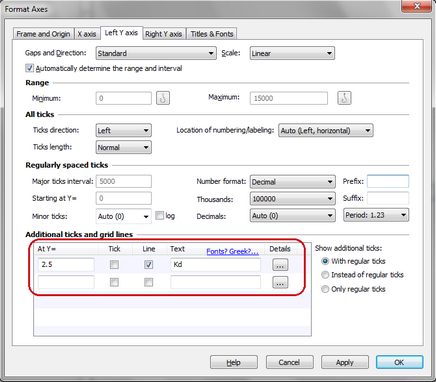This screenshot has height=382, width=436.
Task: Enable the log minor ticks checkbox
Action: tap(159, 216)
